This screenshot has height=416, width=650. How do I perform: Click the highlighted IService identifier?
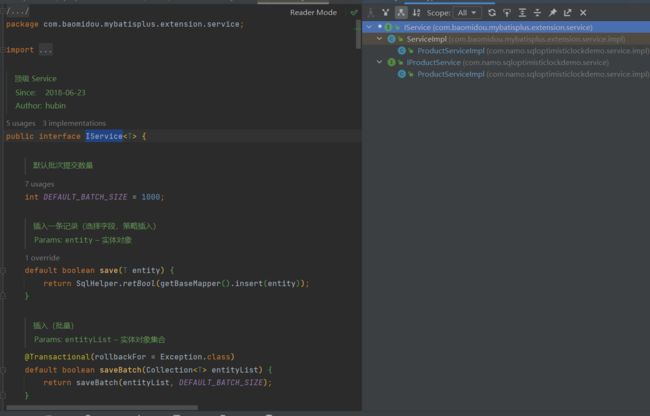click(104, 136)
